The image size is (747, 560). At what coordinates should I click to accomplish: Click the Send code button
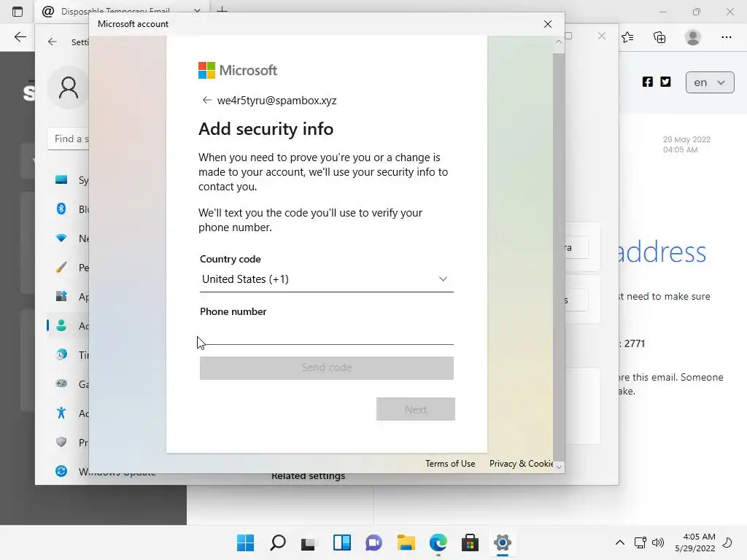[x=326, y=367]
